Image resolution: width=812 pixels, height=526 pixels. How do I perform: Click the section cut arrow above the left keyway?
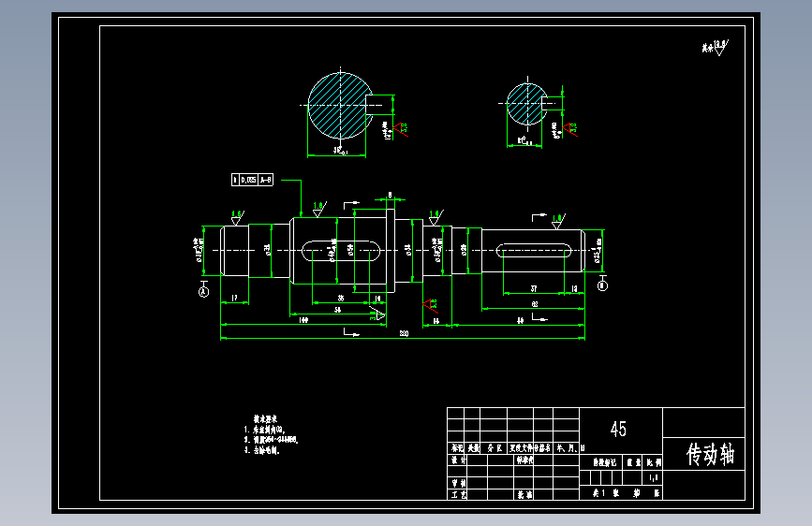pyautogui.click(x=351, y=204)
